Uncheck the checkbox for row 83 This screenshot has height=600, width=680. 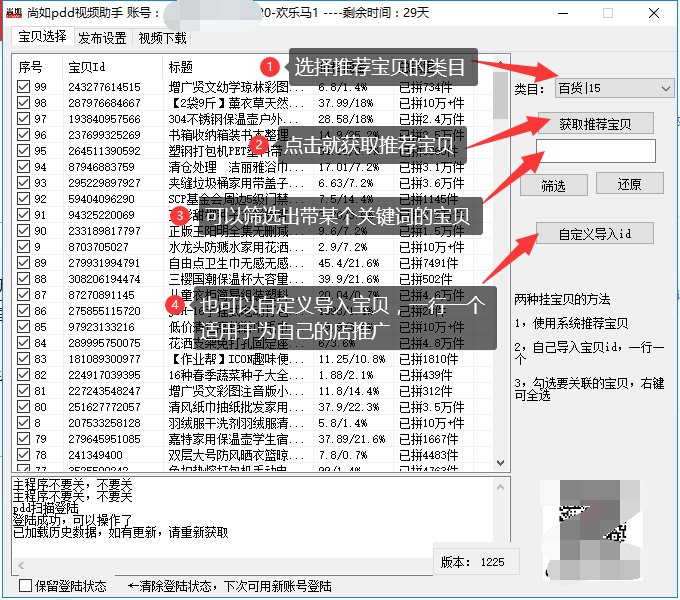[23, 359]
